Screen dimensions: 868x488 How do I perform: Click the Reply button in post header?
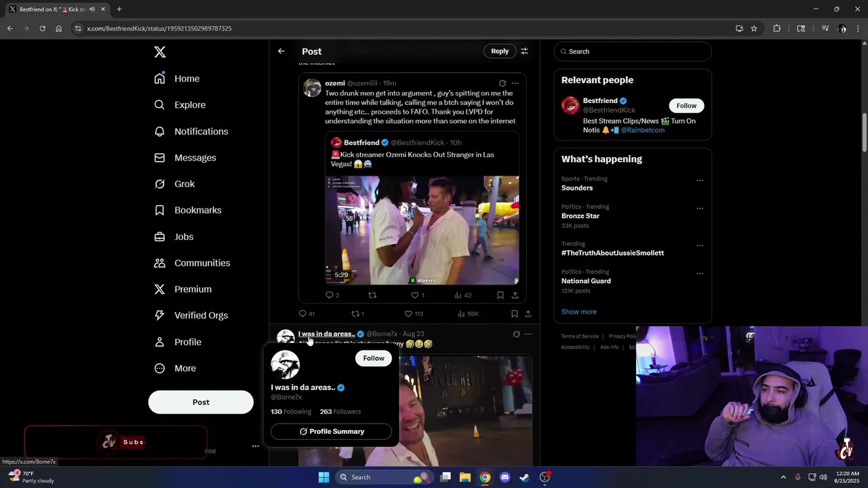tap(500, 52)
